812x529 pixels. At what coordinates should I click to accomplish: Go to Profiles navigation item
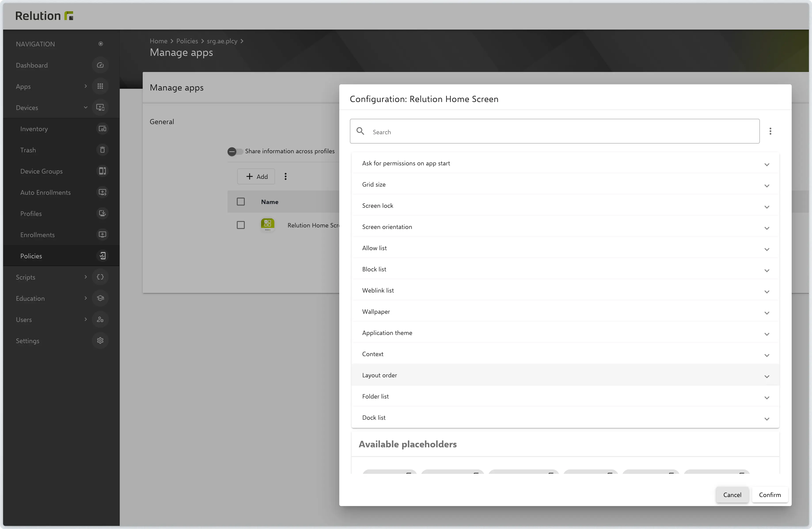[31, 213]
